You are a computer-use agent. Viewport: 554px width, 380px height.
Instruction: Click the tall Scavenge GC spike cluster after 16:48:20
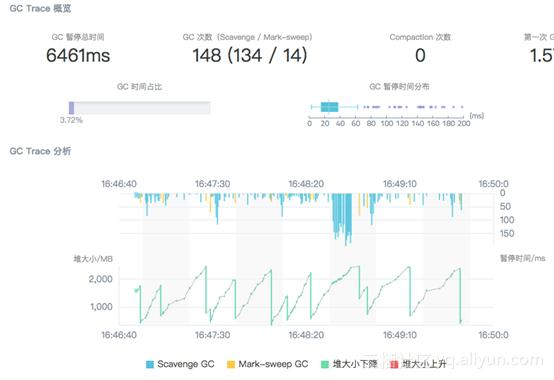[342, 218]
